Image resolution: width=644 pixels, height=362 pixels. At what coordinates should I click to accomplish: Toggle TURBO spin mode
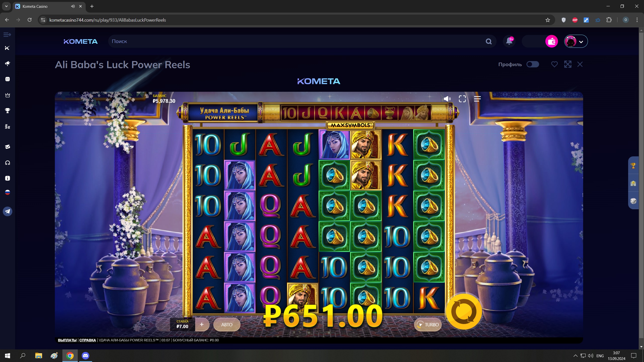coord(428,325)
